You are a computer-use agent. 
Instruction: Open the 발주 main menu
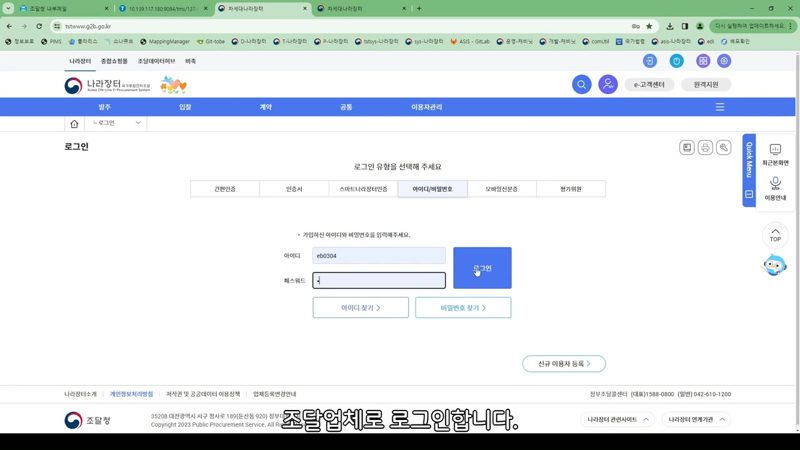click(105, 107)
